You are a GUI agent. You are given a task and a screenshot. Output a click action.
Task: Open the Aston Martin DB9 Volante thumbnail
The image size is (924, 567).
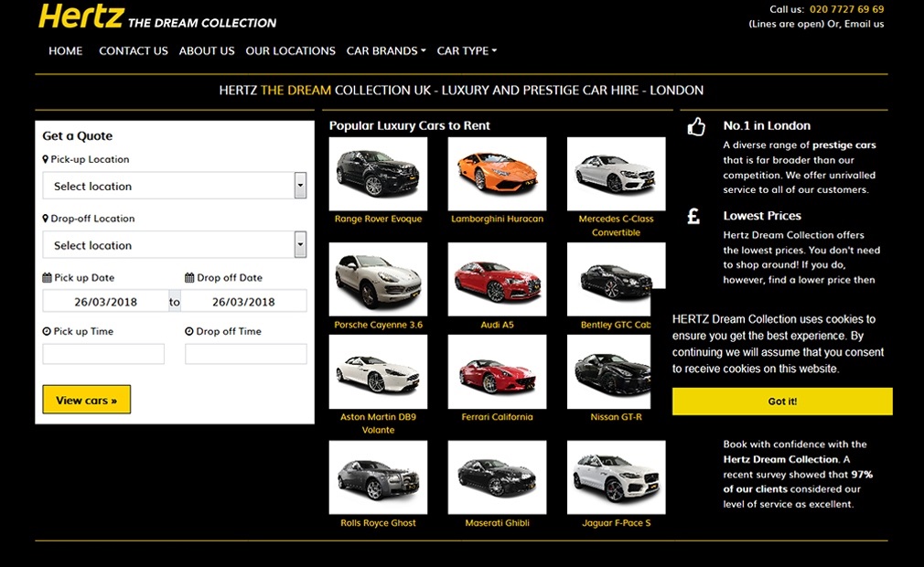pyautogui.click(x=379, y=371)
